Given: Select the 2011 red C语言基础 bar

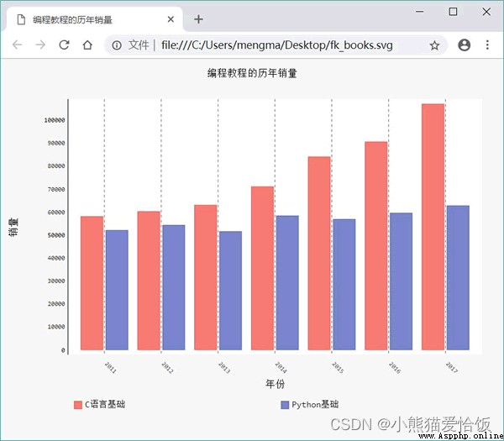Looking at the screenshot, I should [92, 283].
